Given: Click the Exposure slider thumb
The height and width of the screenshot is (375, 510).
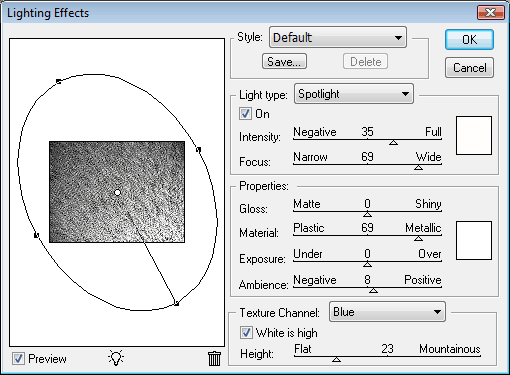Looking at the screenshot, I should (367, 264).
